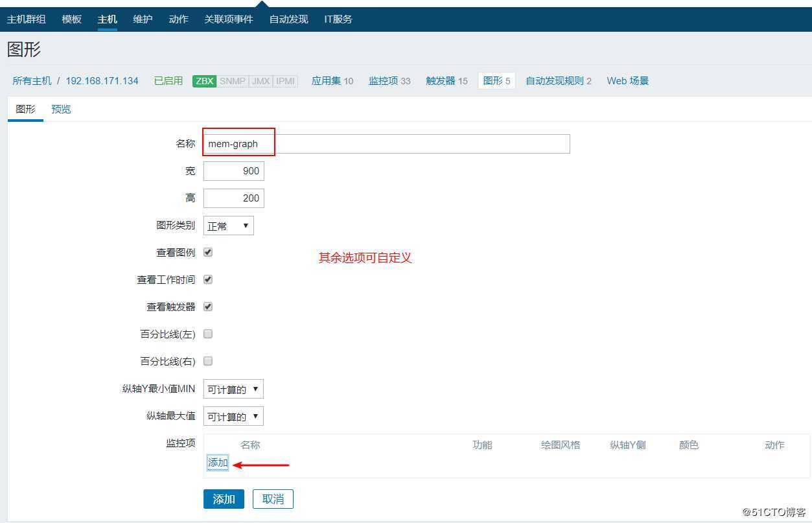Enable the 百分比线(右) checkbox

[x=208, y=361]
